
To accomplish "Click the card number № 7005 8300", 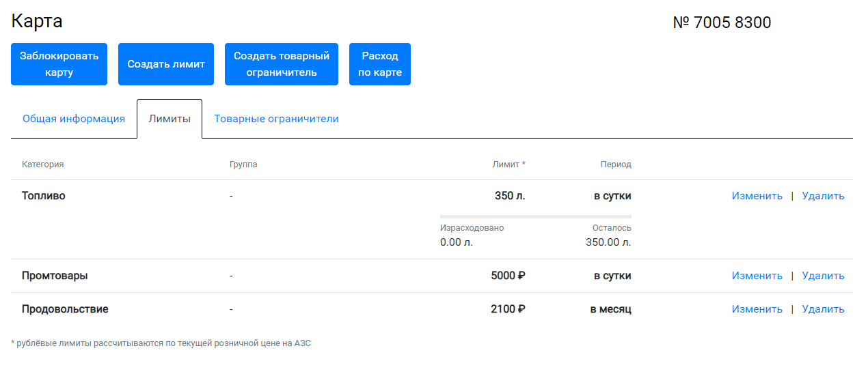I will [x=722, y=23].
